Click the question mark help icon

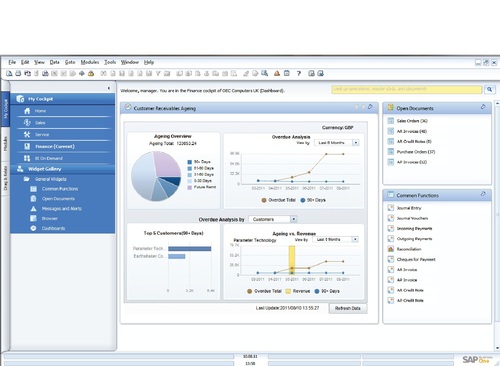(x=299, y=73)
